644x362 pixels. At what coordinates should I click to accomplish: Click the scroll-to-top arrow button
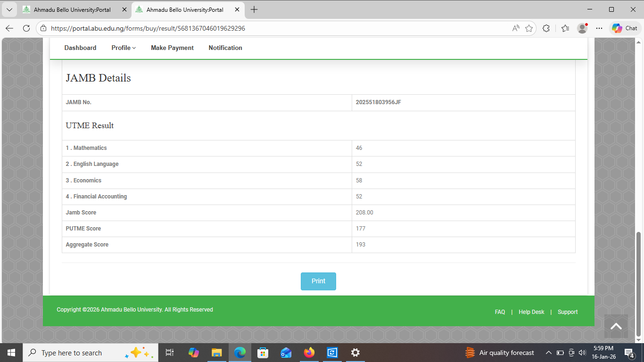click(616, 326)
